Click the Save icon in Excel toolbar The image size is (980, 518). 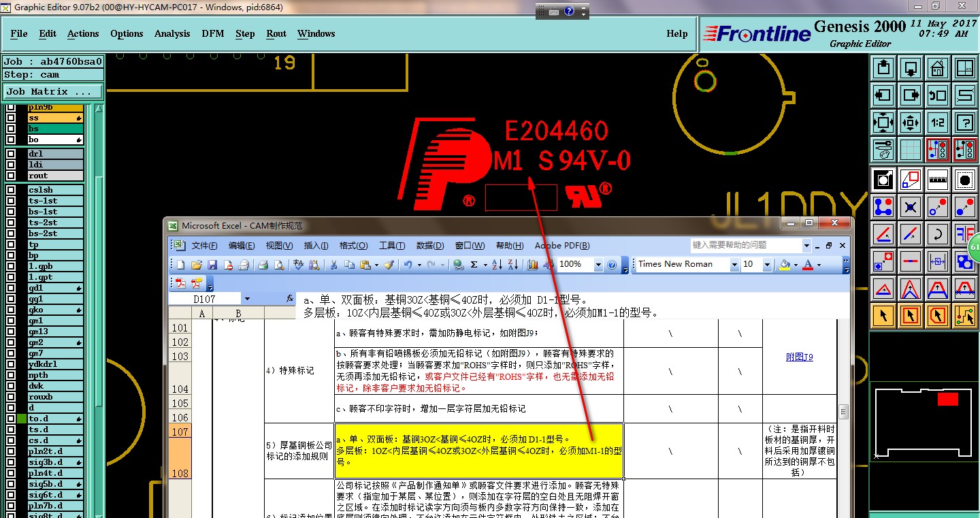pos(212,265)
